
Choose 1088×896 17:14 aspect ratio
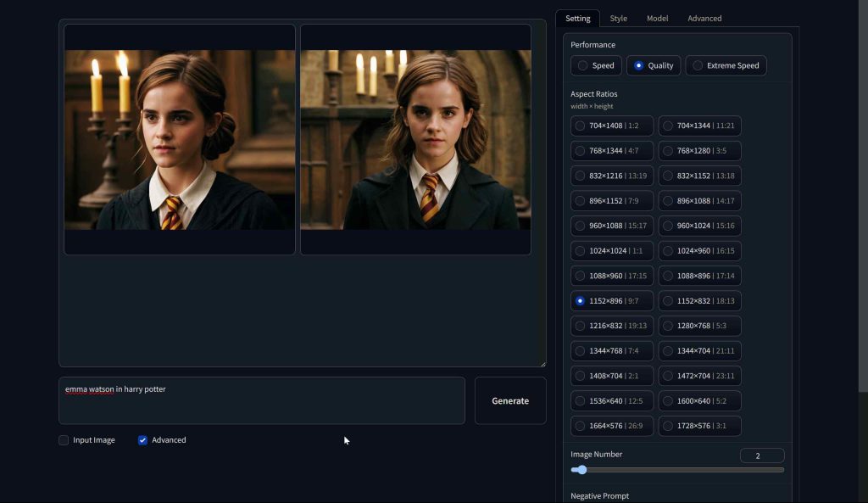699,276
